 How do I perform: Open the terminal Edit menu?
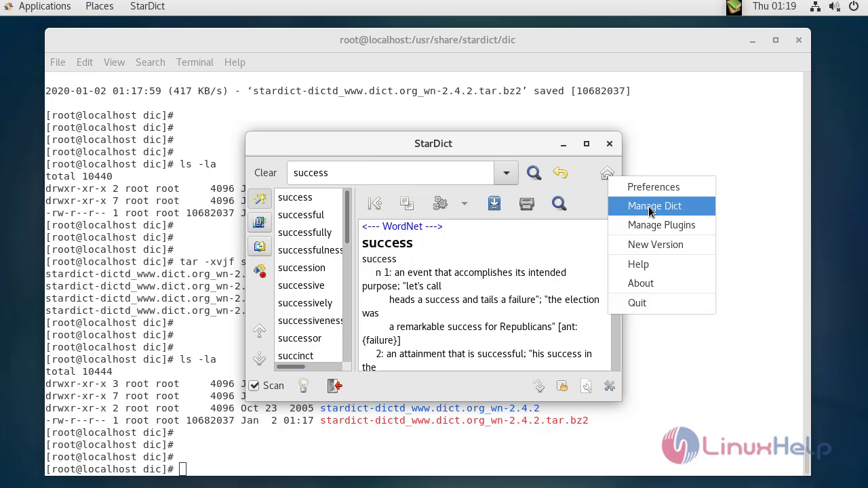point(85,62)
